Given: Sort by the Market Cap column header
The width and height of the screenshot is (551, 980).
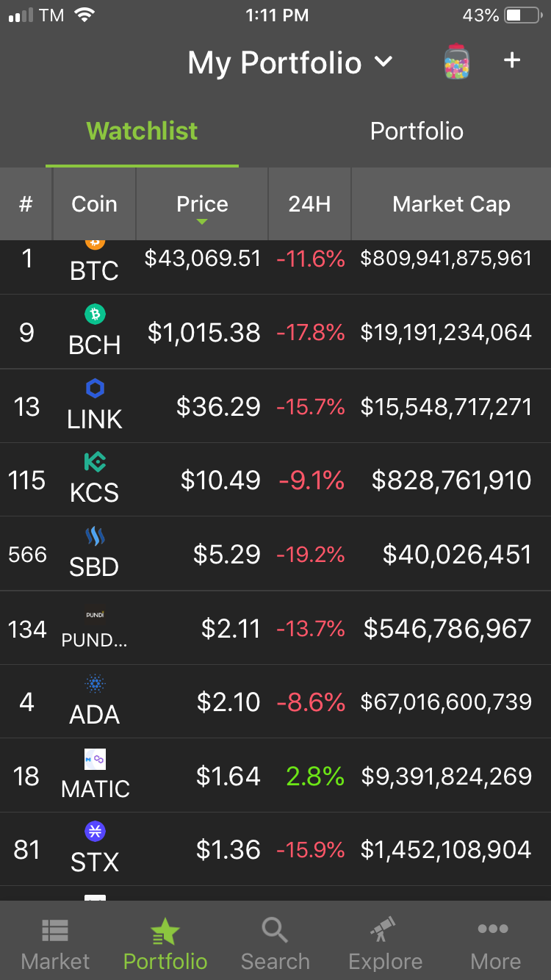Looking at the screenshot, I should tap(451, 204).
